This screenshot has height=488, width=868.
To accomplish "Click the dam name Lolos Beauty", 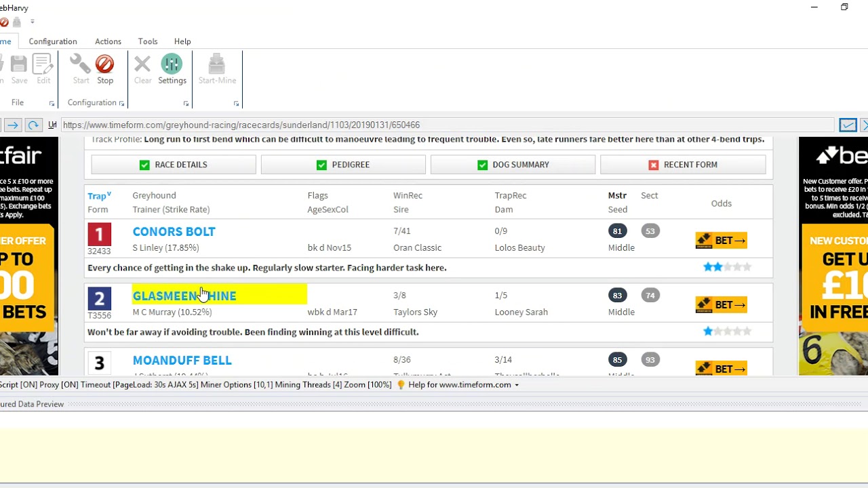I will click(519, 248).
